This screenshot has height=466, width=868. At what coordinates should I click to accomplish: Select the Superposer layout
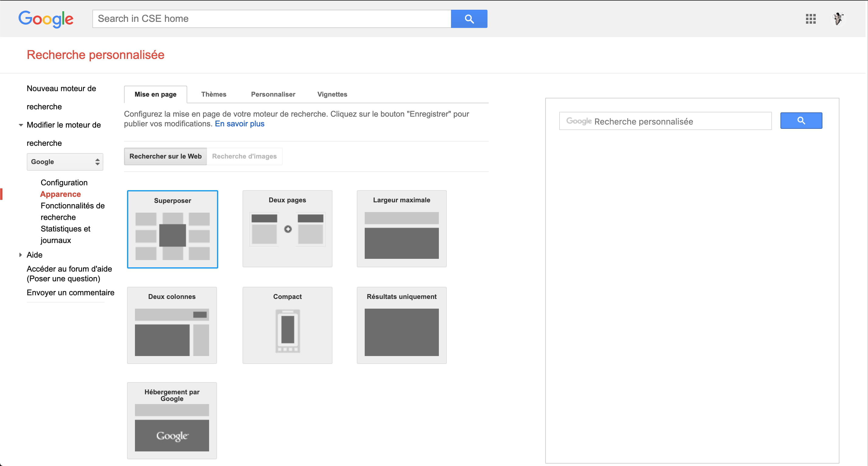(x=173, y=229)
